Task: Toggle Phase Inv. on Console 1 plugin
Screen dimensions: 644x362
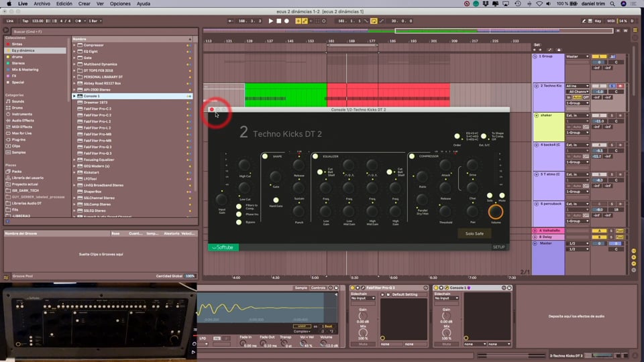Action: (x=239, y=215)
